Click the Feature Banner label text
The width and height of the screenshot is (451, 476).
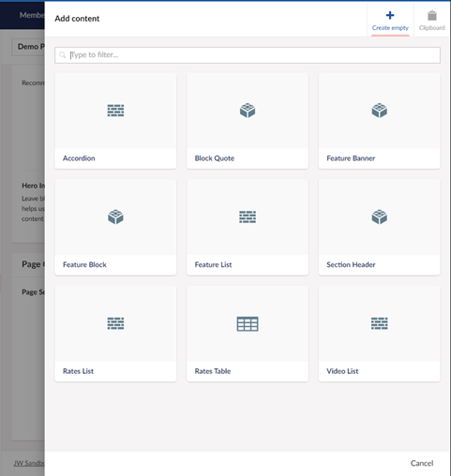(351, 158)
